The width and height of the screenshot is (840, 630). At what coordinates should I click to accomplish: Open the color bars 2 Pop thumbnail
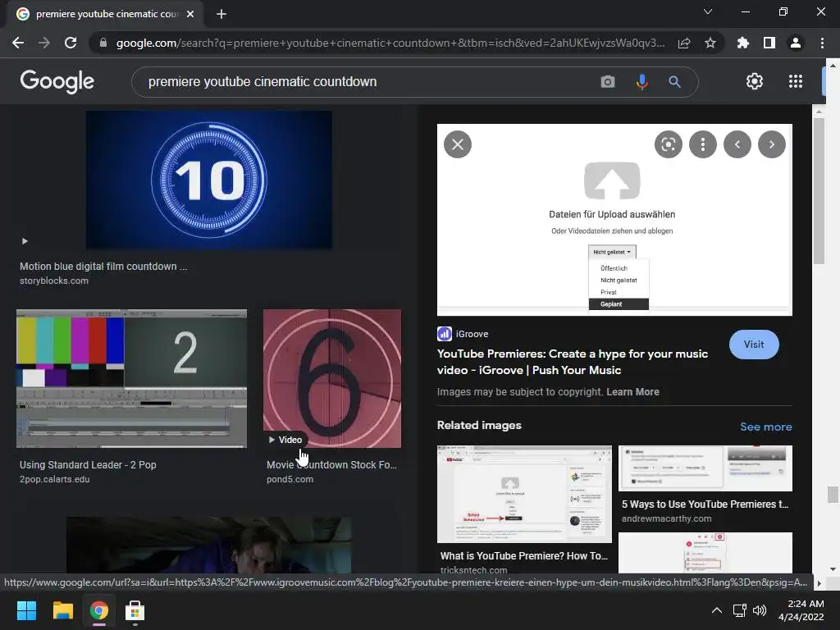(132, 378)
